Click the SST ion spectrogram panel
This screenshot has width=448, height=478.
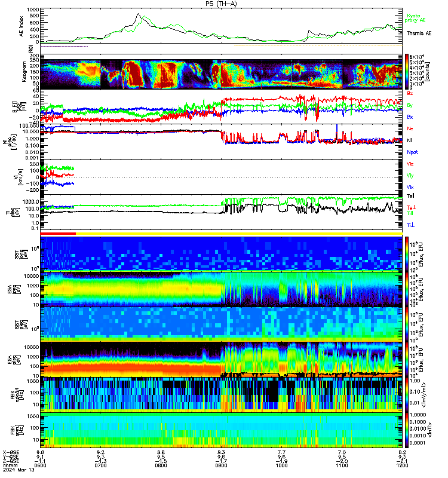click(221, 254)
